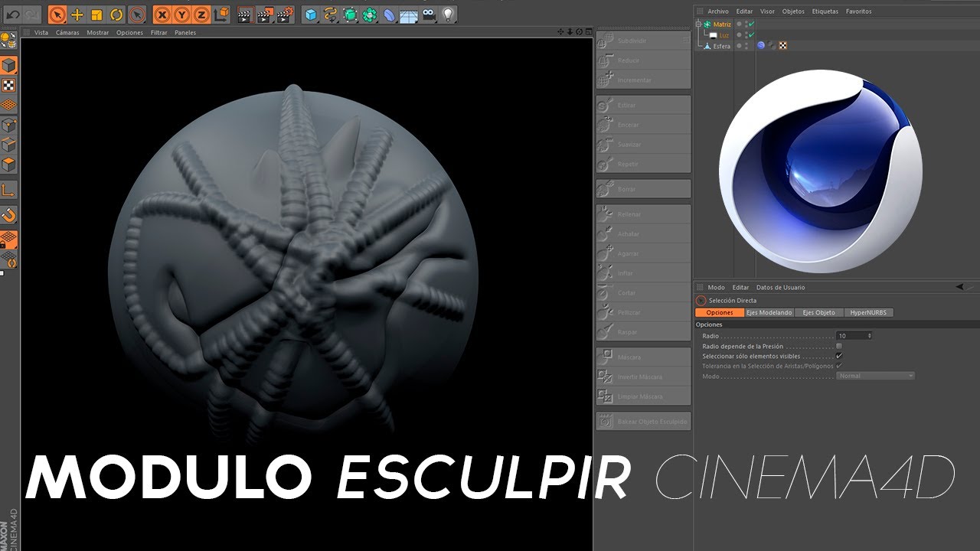This screenshot has height=551, width=980.
Task: Activate the Move tool cross icon
Action: [77, 14]
